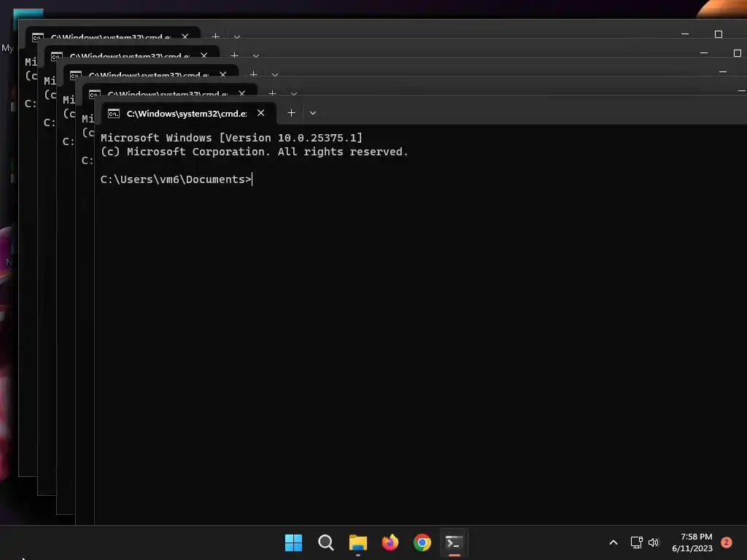The width and height of the screenshot is (747, 560).
Task: Add a tab in the third terminal window from back
Action: 253,74
